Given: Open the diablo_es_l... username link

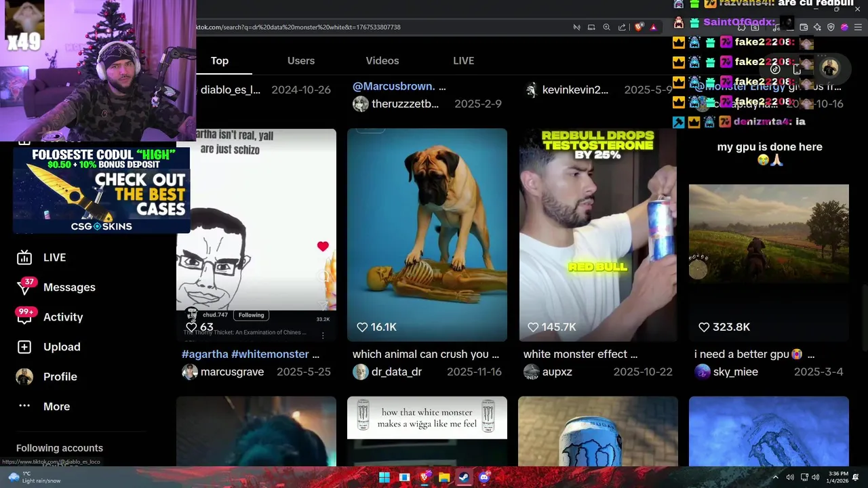Looking at the screenshot, I should pos(231,89).
